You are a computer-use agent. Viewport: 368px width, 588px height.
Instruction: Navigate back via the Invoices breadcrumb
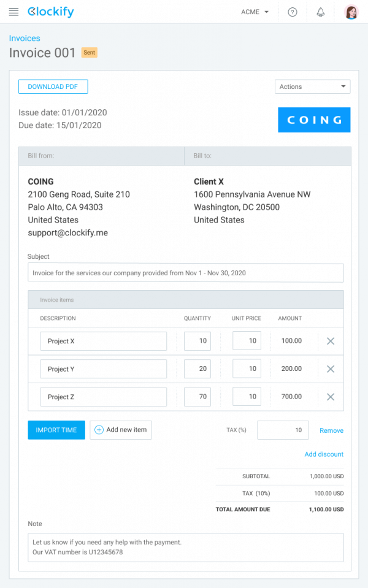25,38
